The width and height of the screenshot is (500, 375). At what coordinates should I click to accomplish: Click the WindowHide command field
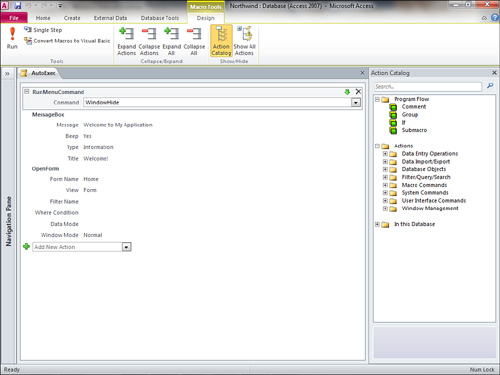click(217, 103)
